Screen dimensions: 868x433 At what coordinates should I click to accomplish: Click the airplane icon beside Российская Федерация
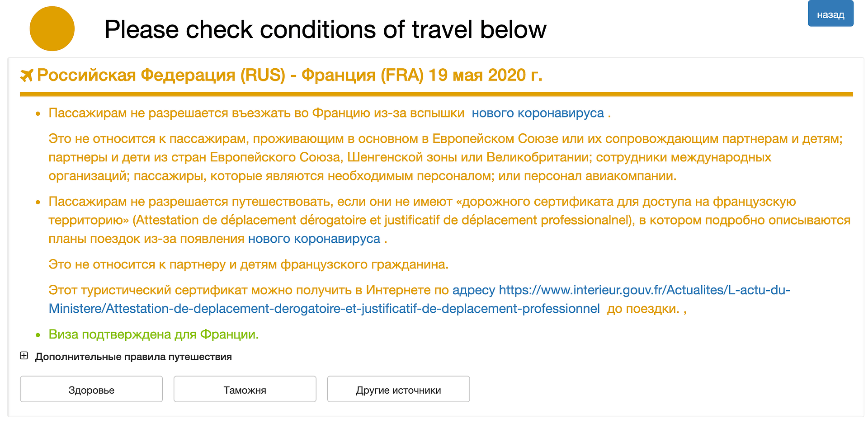click(27, 75)
